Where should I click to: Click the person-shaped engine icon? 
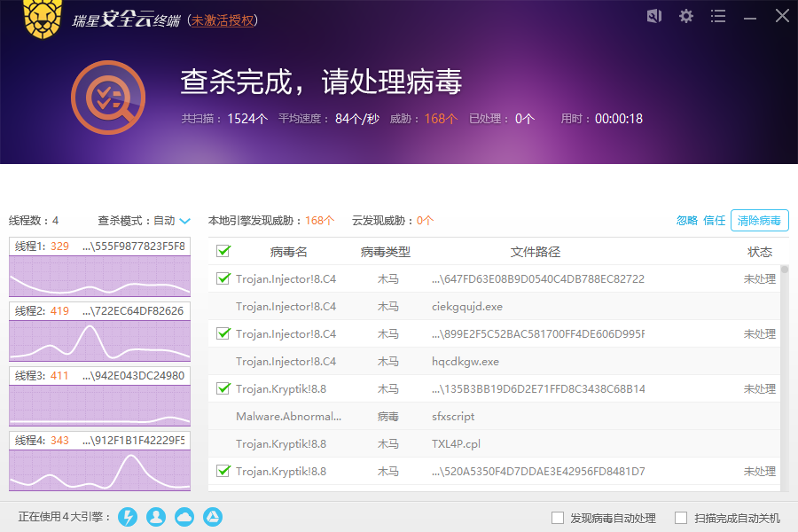(x=156, y=517)
